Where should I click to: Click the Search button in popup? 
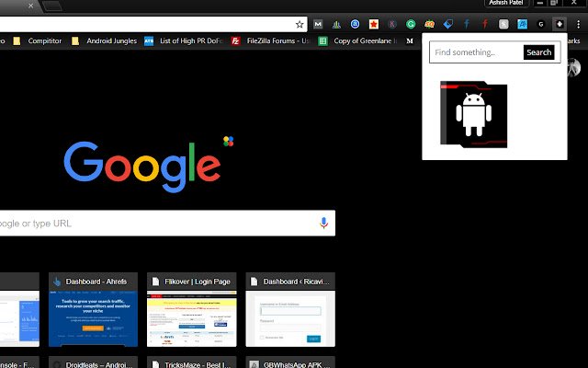point(539,52)
